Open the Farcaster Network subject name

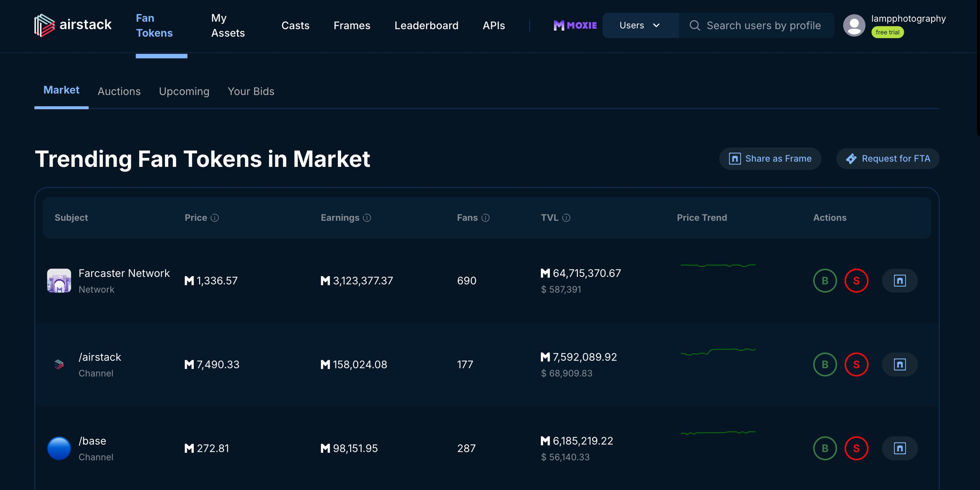pos(124,273)
